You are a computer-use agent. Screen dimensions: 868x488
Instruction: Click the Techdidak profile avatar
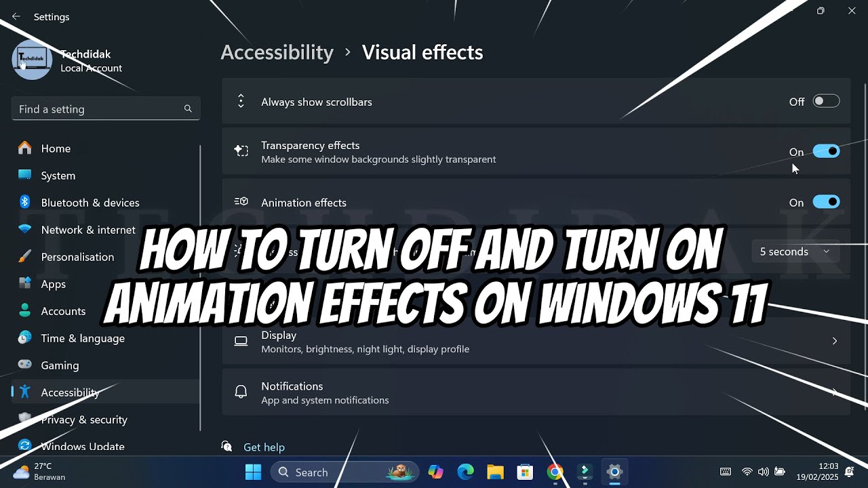32,60
